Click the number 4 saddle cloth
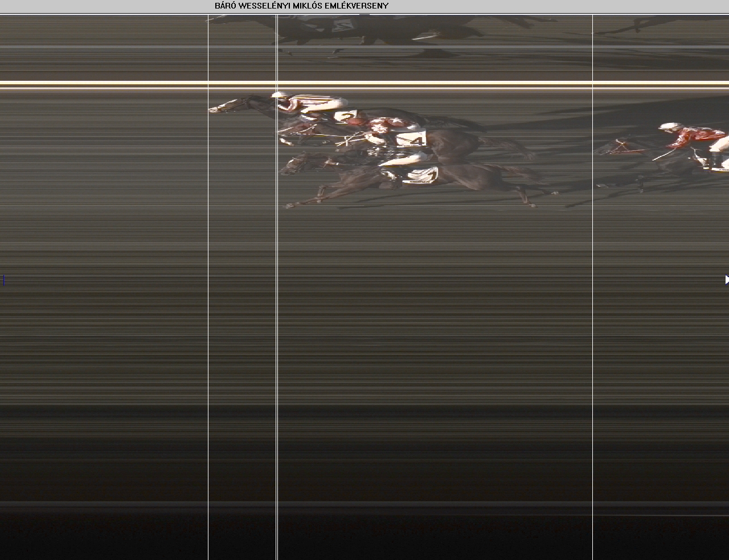Screen dimensions: 729x560 click(x=412, y=139)
